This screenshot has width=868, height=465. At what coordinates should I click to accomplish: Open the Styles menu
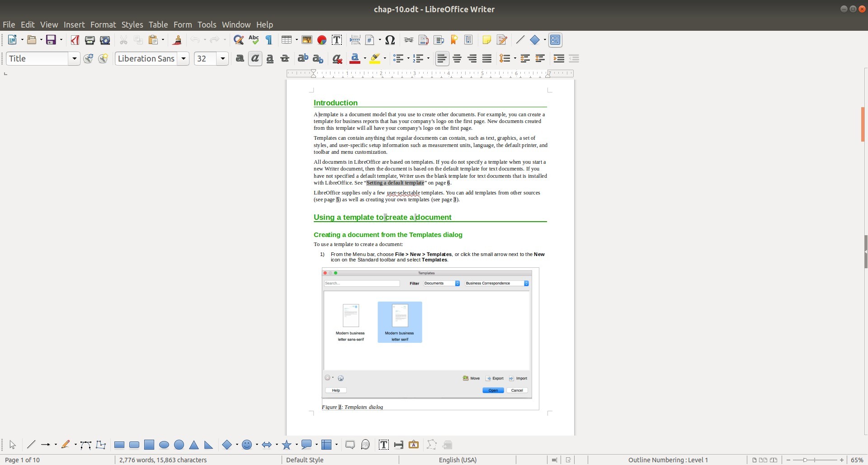132,24
